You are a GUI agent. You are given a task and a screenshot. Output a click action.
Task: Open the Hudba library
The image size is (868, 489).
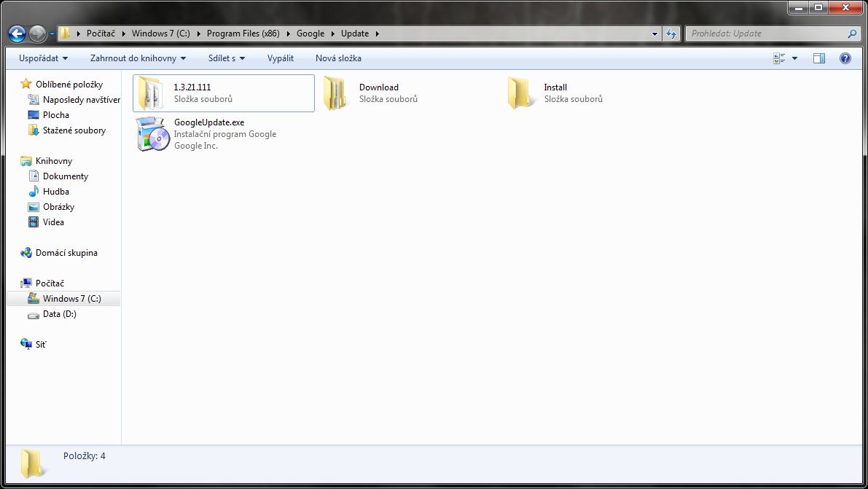(x=56, y=192)
